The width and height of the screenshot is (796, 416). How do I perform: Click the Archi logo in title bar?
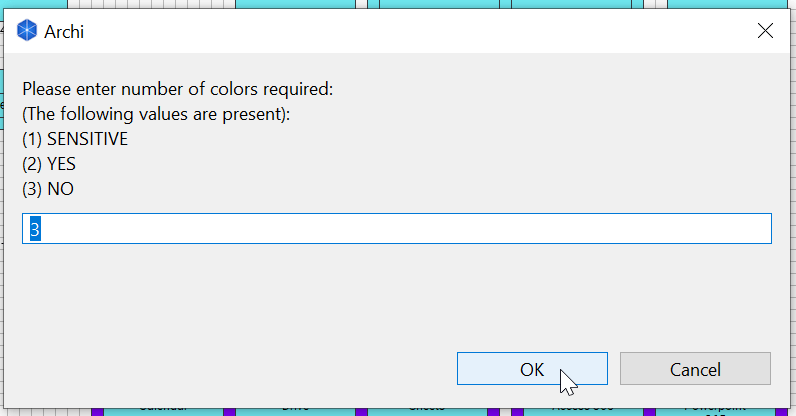[28, 31]
